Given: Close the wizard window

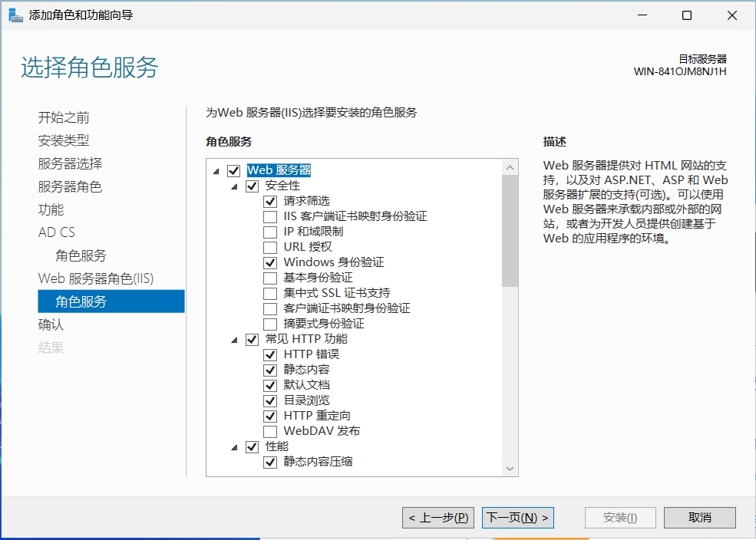Looking at the screenshot, I should pos(732,15).
